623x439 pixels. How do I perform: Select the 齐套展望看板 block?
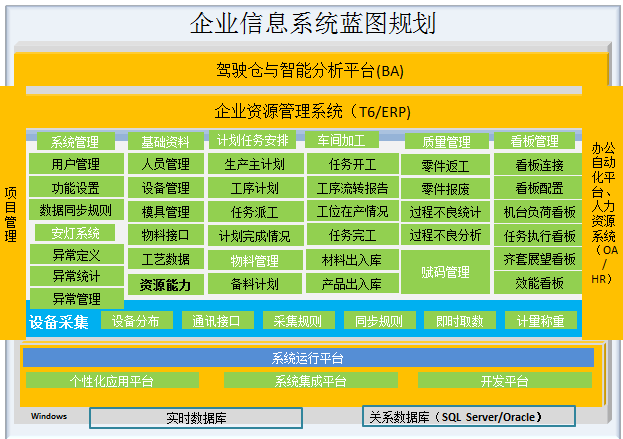pos(539,259)
